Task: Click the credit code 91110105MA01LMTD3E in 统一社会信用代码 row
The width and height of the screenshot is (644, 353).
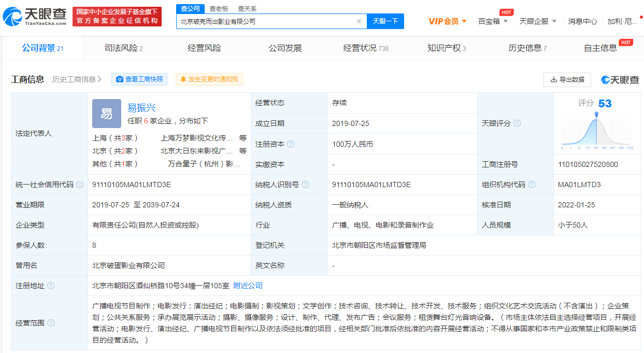Action: coord(132,185)
